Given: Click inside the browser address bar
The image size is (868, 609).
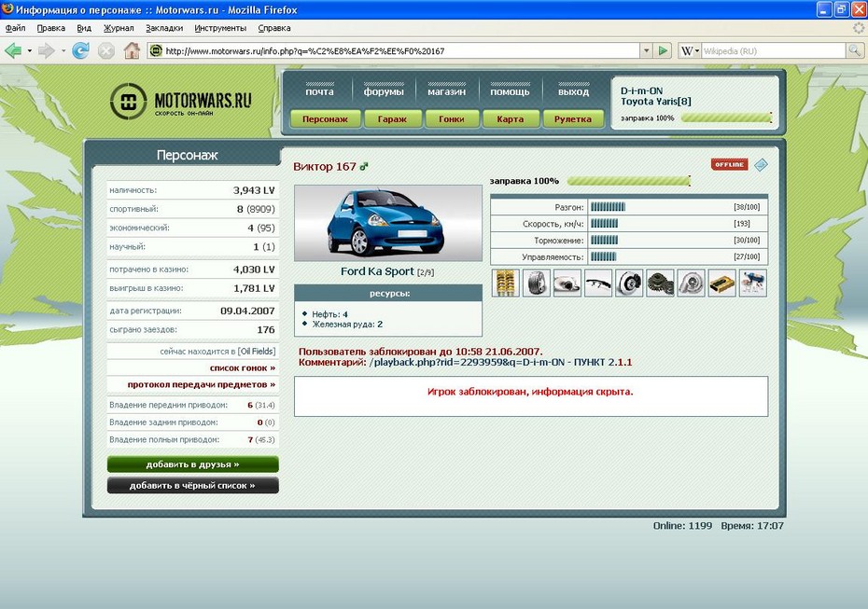Looking at the screenshot, I should coord(401,51).
